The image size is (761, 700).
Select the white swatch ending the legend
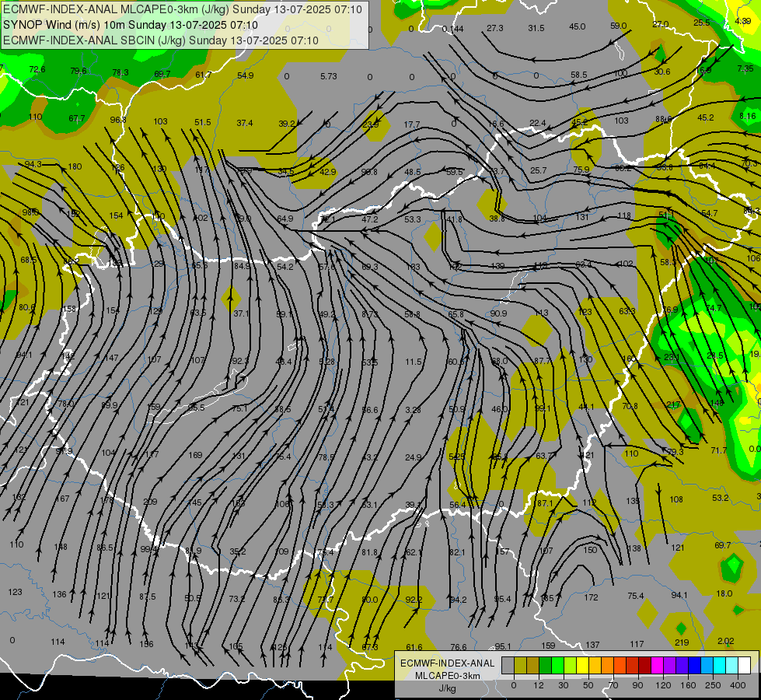coord(744,665)
